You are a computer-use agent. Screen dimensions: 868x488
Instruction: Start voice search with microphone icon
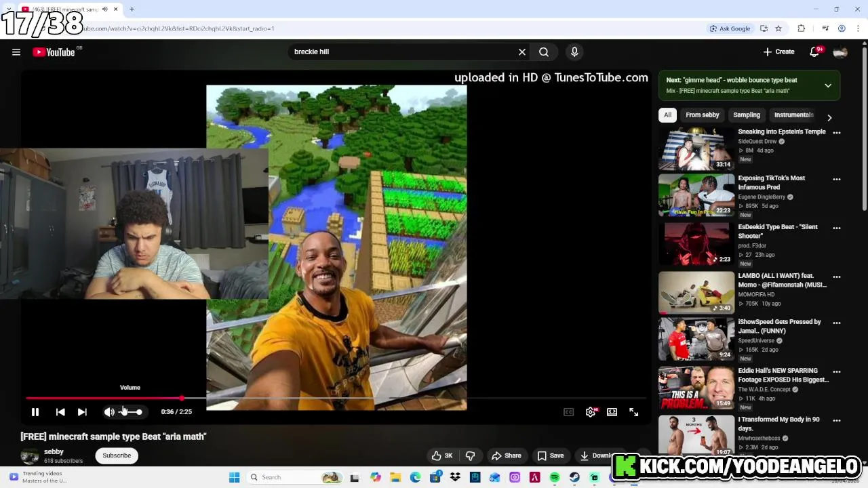point(574,52)
